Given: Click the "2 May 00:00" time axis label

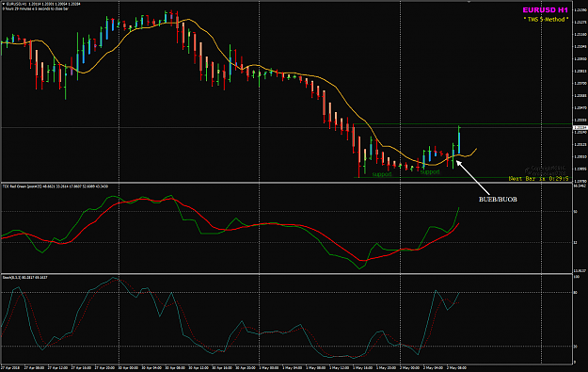Looking at the screenshot, I should tap(410, 368).
